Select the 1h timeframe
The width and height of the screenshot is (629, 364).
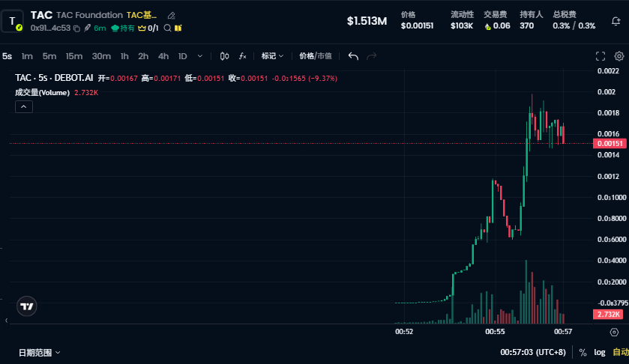point(124,56)
